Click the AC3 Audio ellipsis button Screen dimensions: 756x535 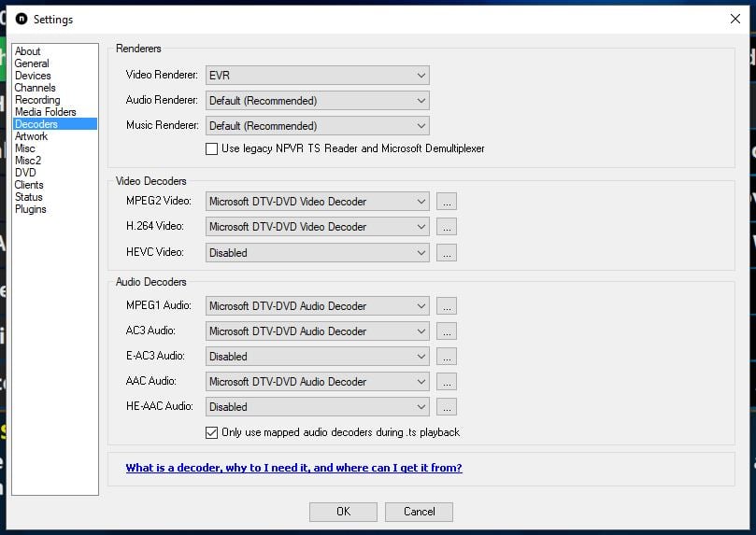point(447,331)
